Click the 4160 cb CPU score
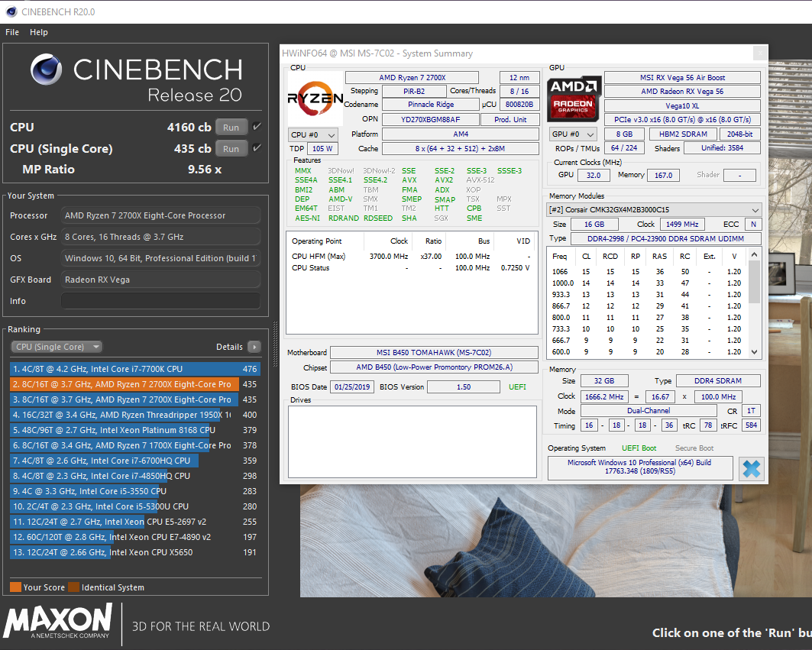The image size is (812, 650). tap(189, 128)
